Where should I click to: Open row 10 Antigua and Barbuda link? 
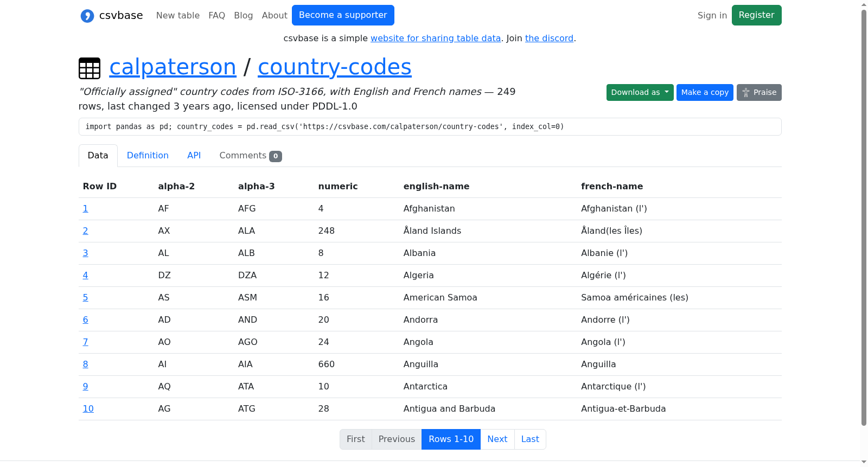pyautogui.click(x=88, y=408)
